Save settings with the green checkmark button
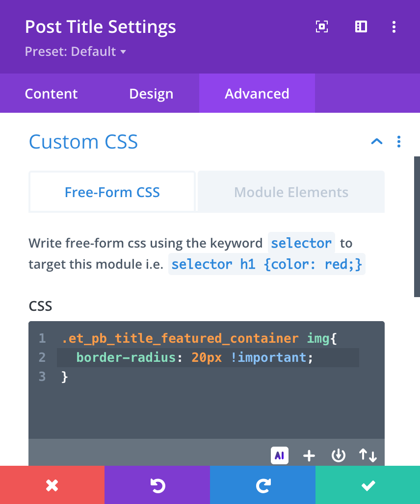This screenshot has width=420, height=504. tap(367, 485)
